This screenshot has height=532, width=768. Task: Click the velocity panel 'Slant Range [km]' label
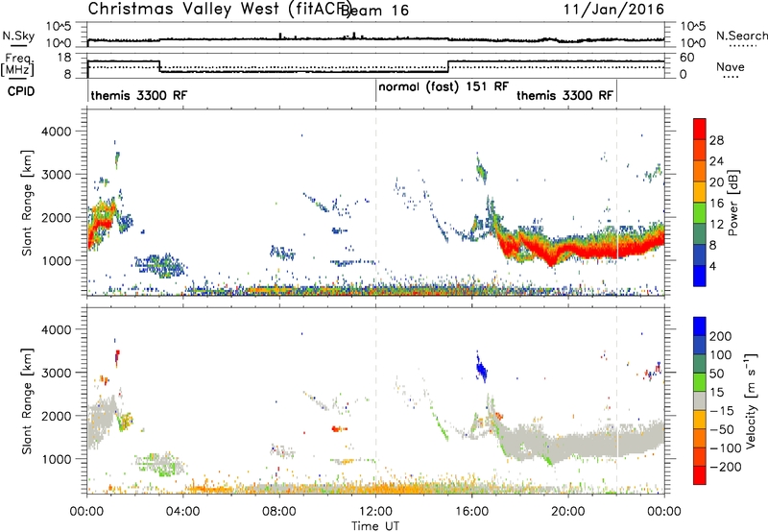pyautogui.click(x=27, y=400)
